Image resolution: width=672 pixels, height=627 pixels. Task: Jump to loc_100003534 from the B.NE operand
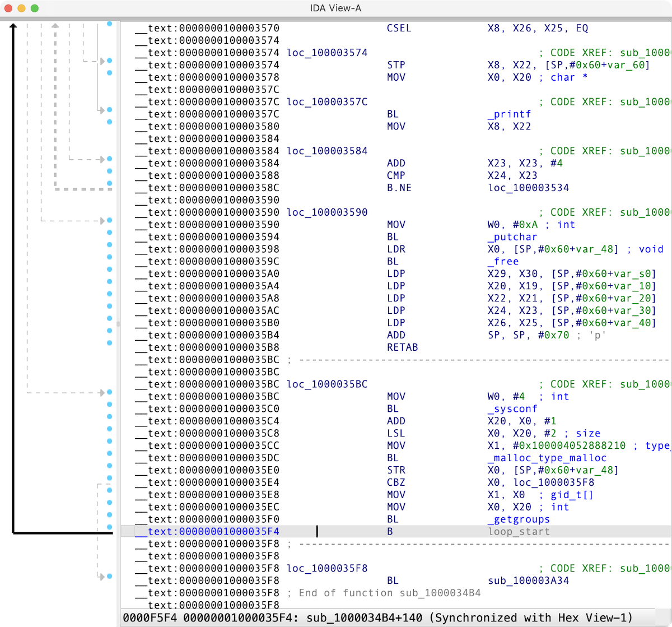528,188
